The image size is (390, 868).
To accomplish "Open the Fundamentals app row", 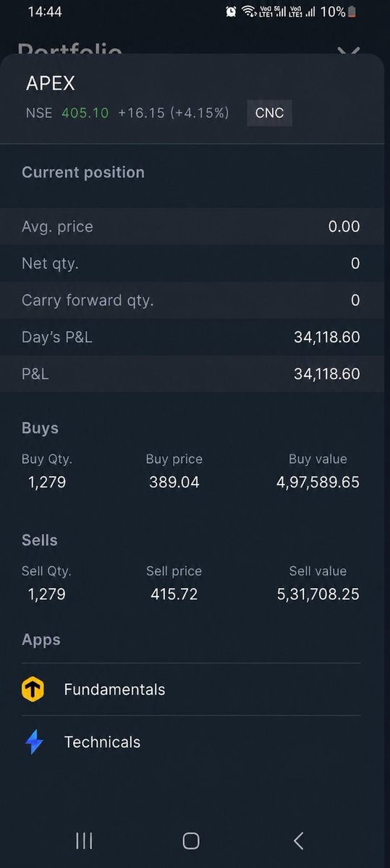I will coord(191,689).
